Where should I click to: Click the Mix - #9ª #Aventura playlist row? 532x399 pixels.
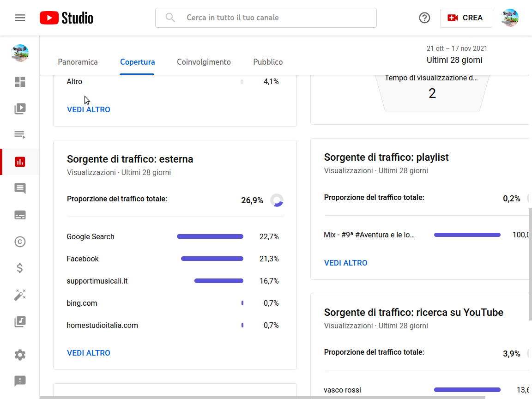click(x=427, y=235)
